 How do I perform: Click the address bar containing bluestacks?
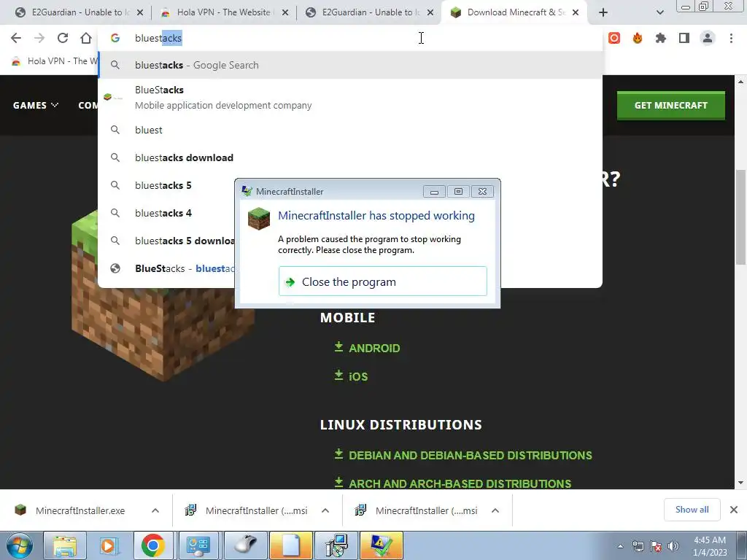coord(350,38)
